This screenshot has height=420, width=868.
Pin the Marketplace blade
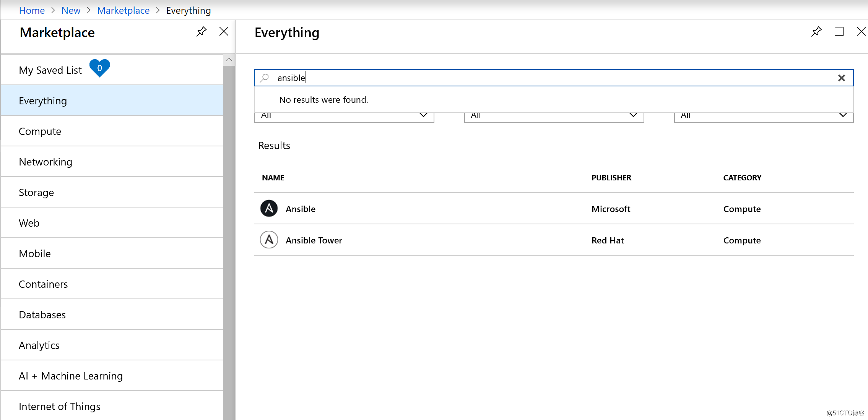[x=202, y=31]
